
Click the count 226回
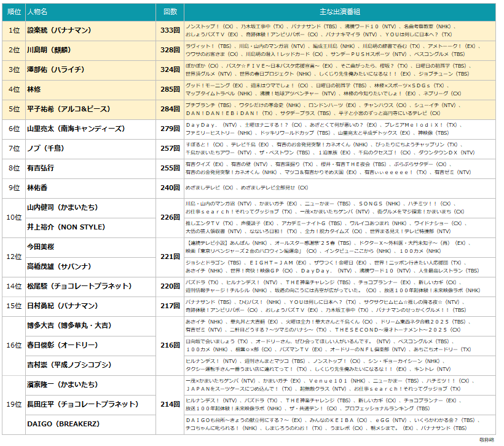point(170,217)
